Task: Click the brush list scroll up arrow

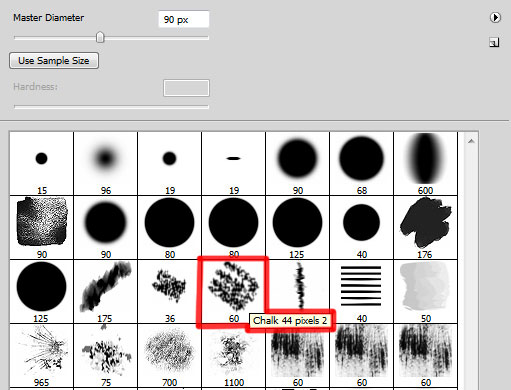Action: coord(471,141)
